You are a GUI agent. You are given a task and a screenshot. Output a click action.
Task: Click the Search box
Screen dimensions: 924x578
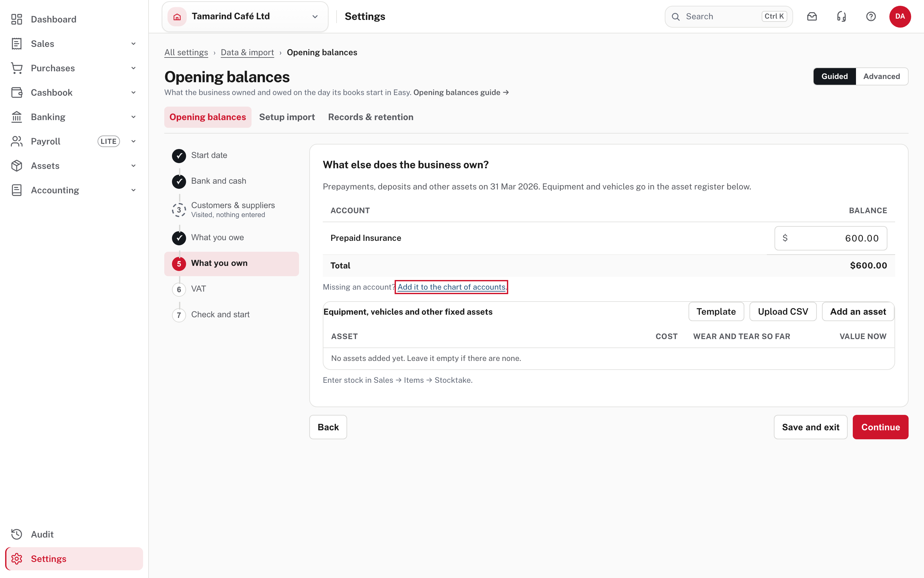click(729, 16)
